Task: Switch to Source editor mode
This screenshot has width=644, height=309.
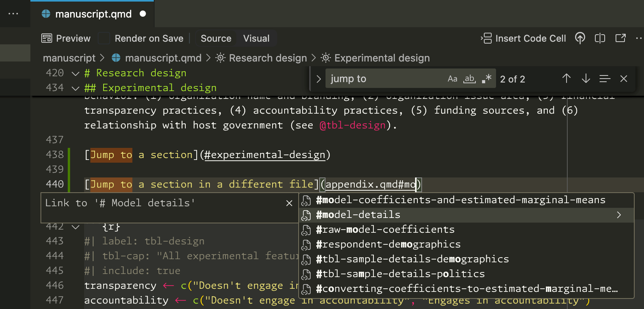Action: (x=216, y=39)
